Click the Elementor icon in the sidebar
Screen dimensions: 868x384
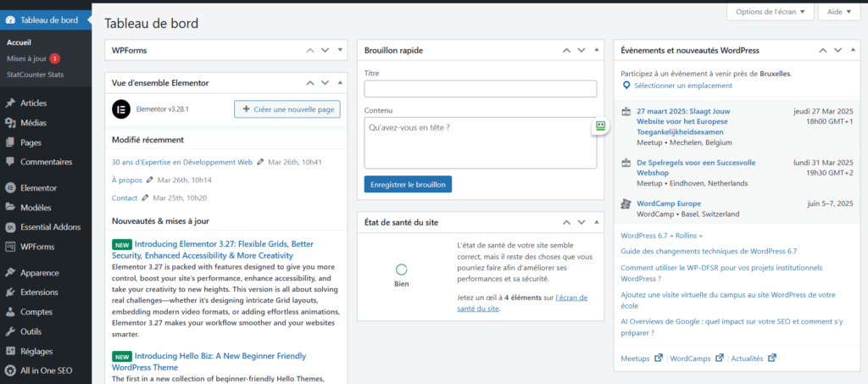(x=10, y=187)
